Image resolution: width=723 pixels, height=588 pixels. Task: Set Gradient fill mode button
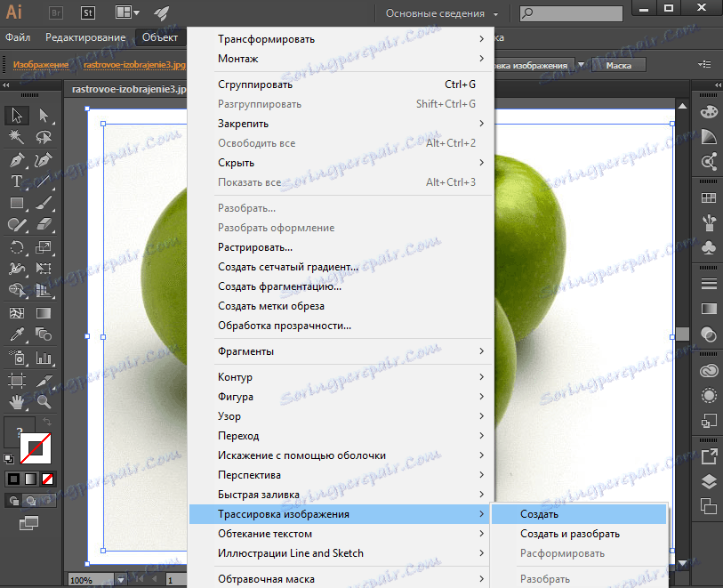tap(30, 479)
